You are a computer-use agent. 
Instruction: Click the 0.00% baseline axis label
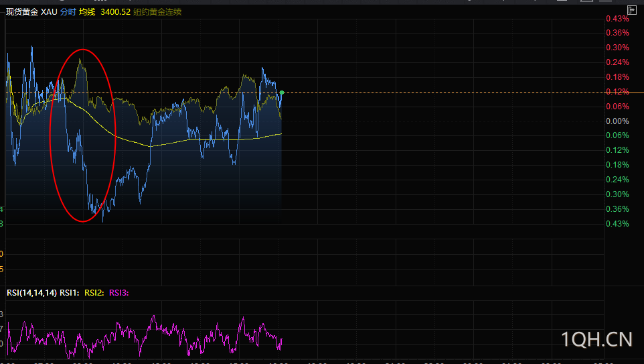pos(617,121)
